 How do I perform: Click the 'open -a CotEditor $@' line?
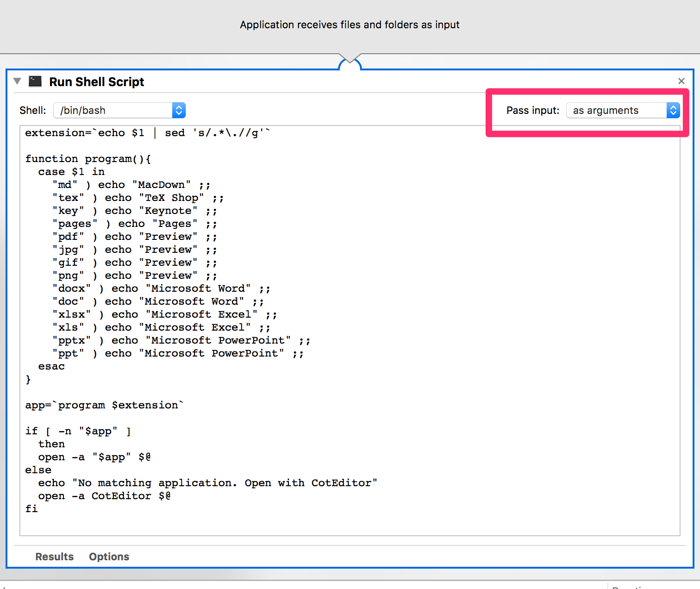[105, 496]
